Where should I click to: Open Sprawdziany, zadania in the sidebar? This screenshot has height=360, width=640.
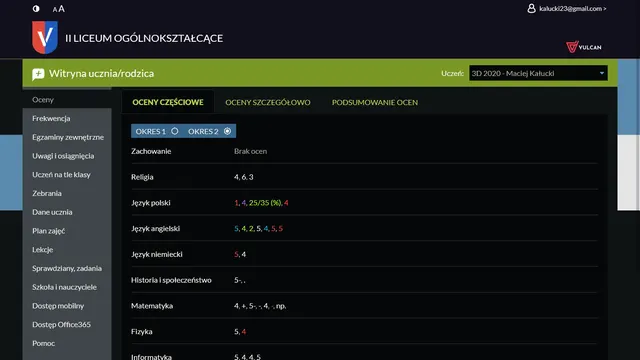[67, 269]
